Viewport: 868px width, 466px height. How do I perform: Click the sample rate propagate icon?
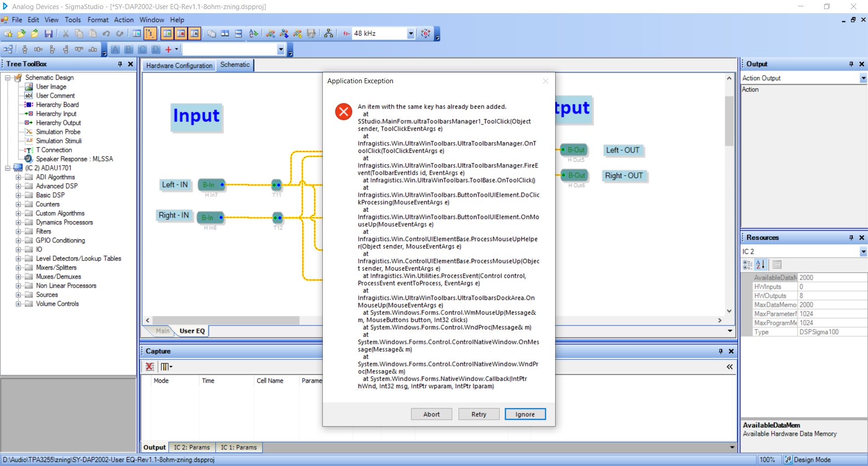[425, 33]
